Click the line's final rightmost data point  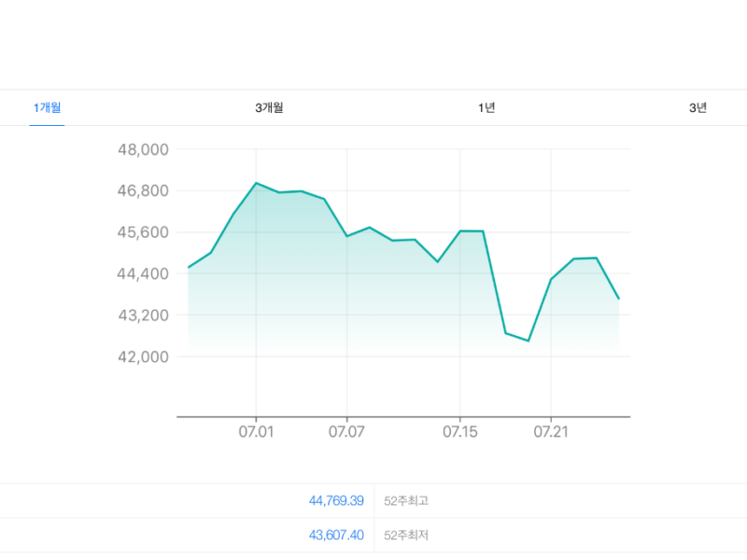619,299
